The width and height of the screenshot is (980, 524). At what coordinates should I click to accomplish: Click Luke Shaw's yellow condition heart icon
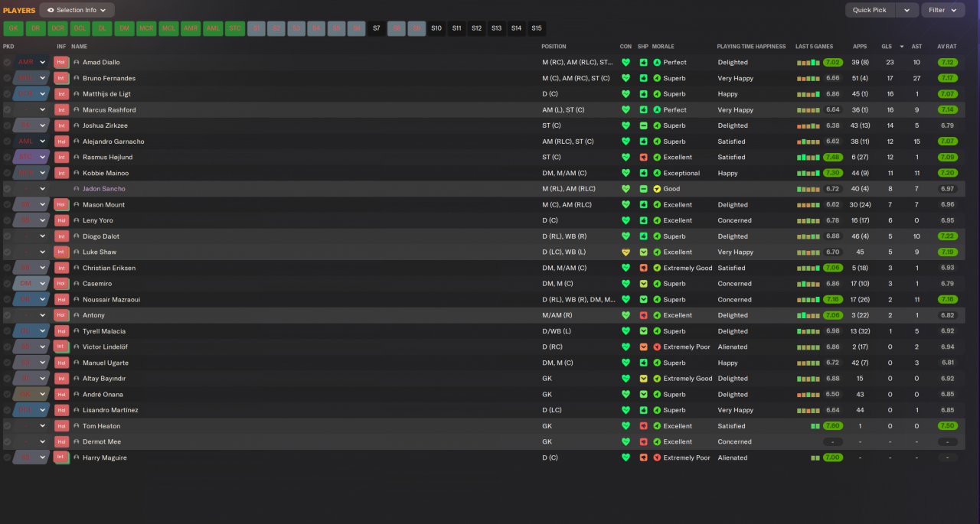point(626,252)
